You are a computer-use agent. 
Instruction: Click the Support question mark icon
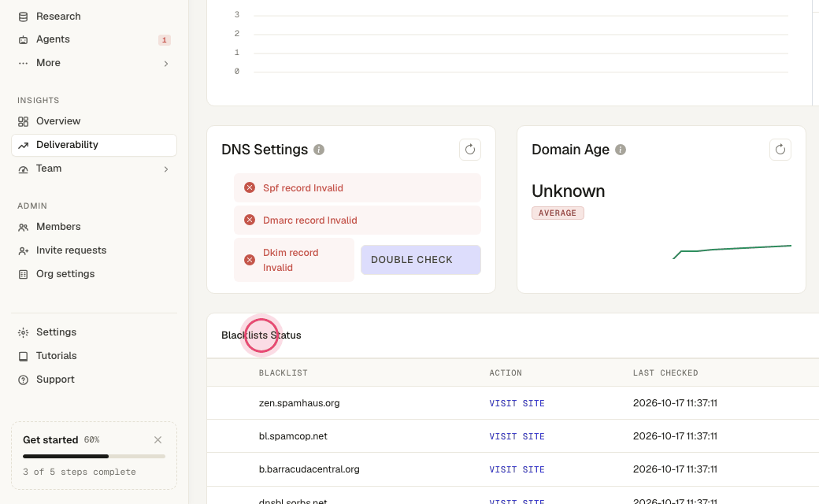(23, 380)
